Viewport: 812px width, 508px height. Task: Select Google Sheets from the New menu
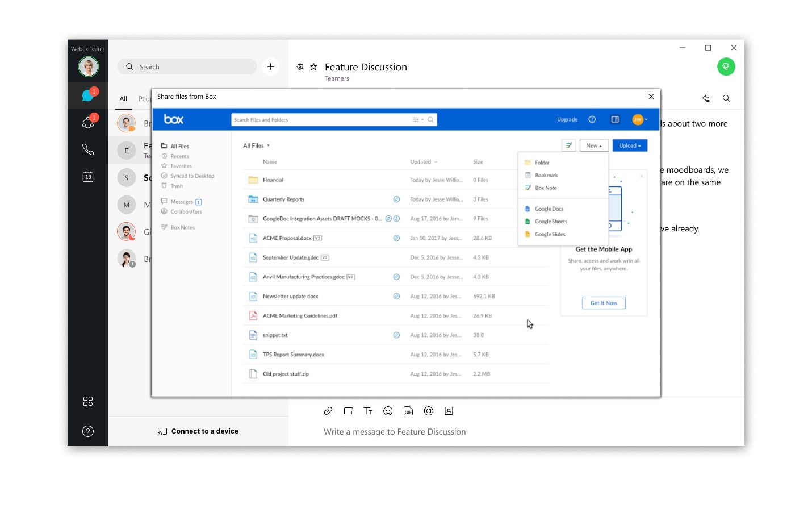point(550,221)
